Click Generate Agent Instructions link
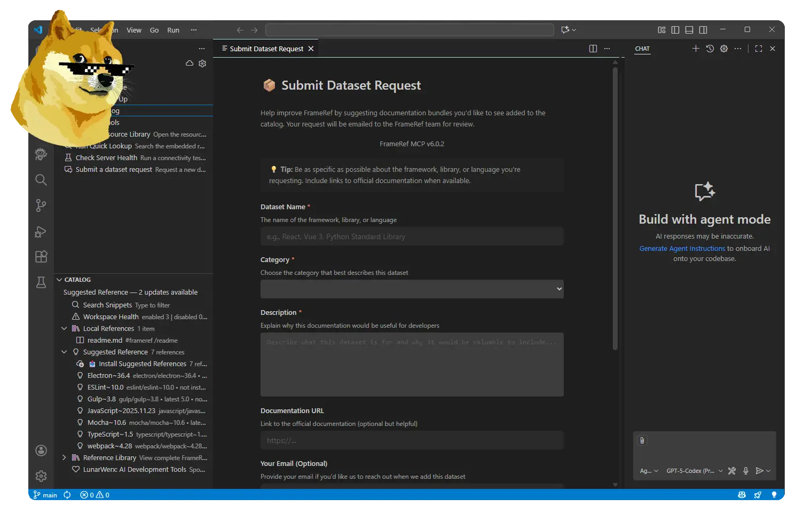The width and height of the screenshot is (812, 522). (682, 249)
